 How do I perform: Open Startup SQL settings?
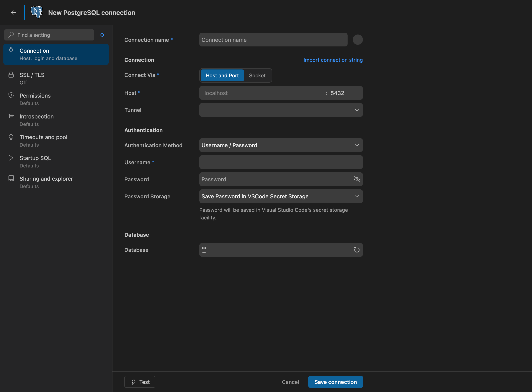point(56,161)
